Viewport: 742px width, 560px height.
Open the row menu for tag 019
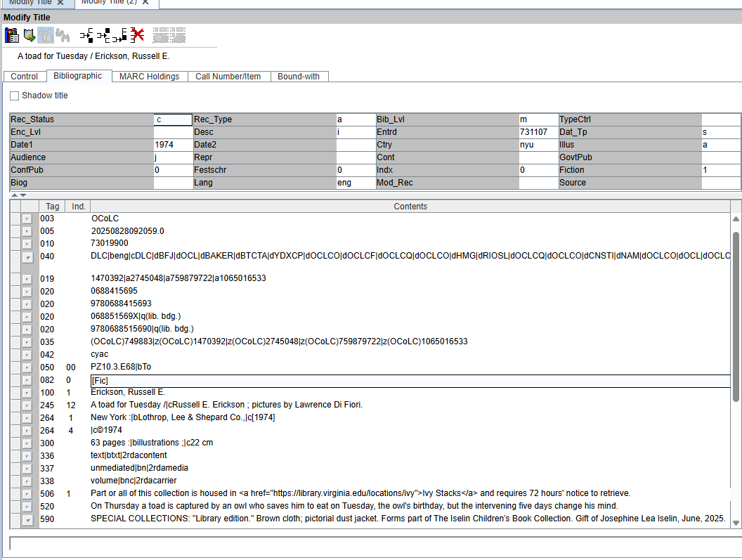click(x=27, y=279)
